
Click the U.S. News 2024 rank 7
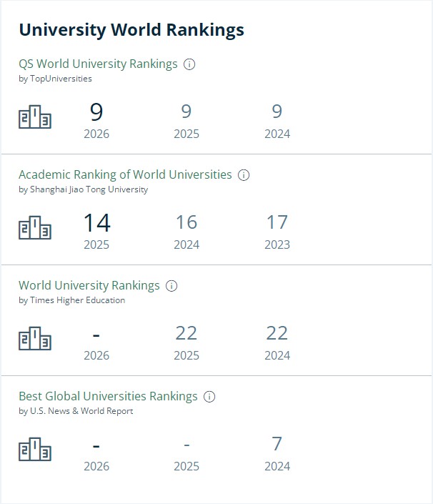pyautogui.click(x=277, y=444)
